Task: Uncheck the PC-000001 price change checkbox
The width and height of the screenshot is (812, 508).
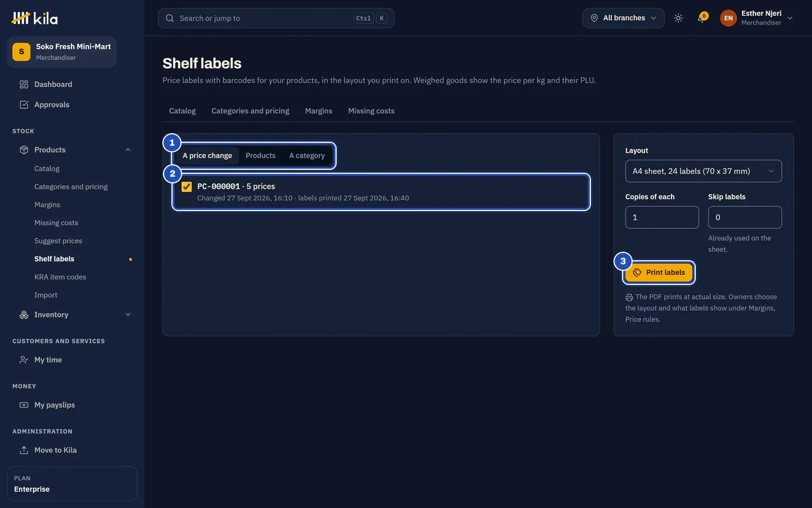Action: [187, 187]
